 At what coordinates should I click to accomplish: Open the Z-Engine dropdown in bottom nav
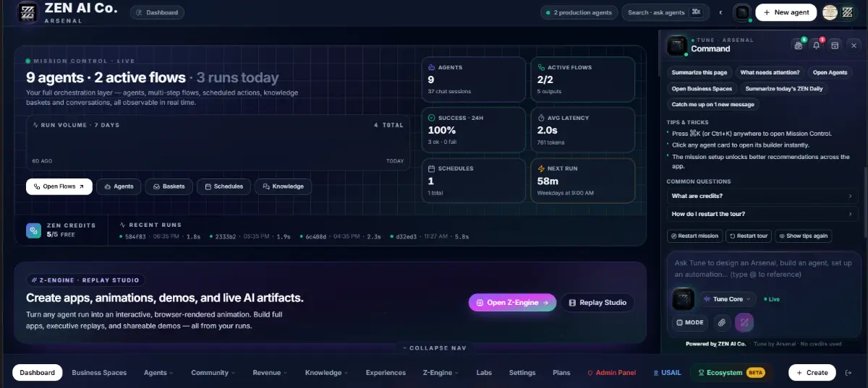click(440, 373)
